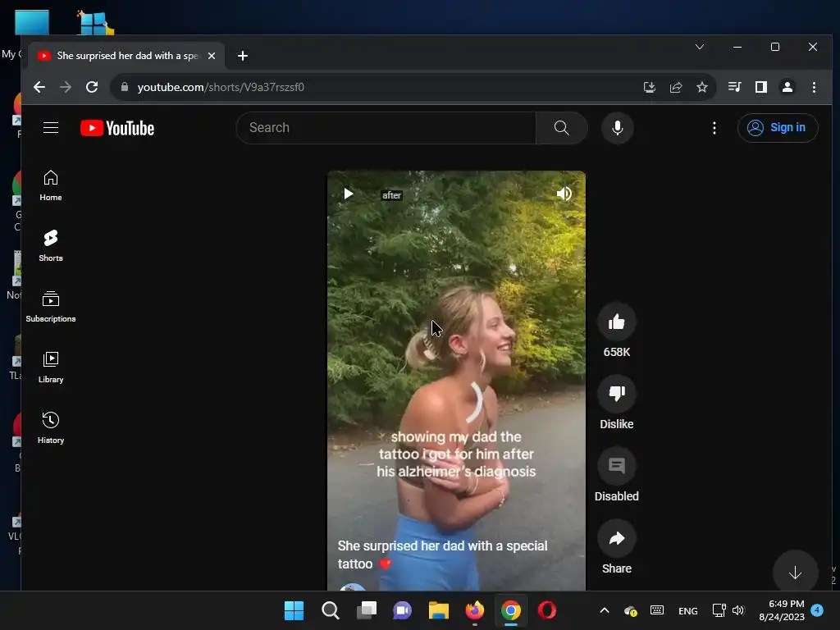840x630 pixels.
Task: Click the search magnifier button
Action: click(561, 127)
